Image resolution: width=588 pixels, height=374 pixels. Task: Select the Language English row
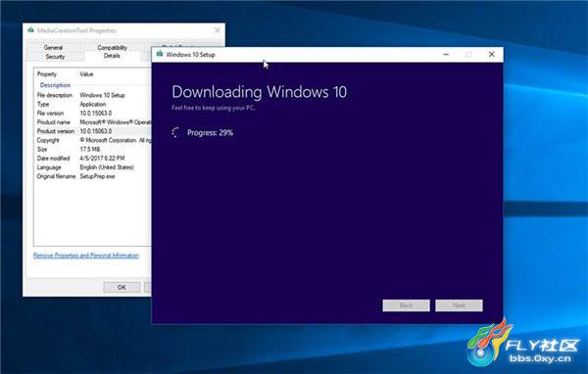pyautogui.click(x=93, y=167)
